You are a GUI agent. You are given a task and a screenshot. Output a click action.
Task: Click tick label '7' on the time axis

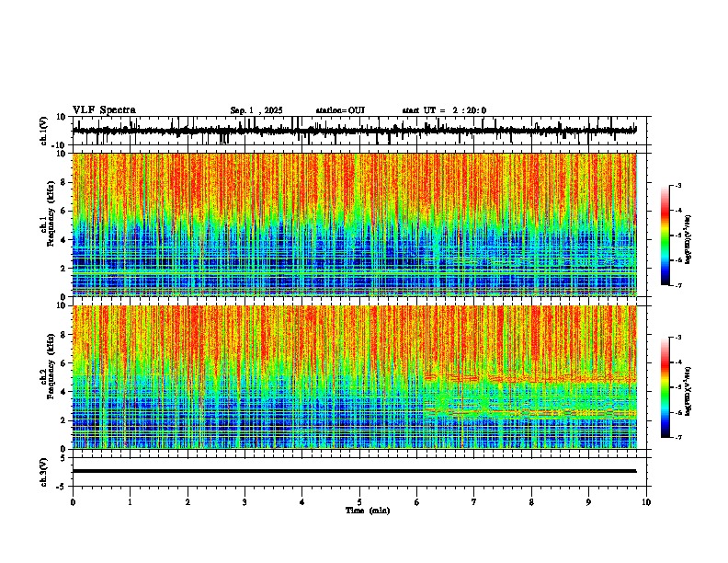(474, 502)
